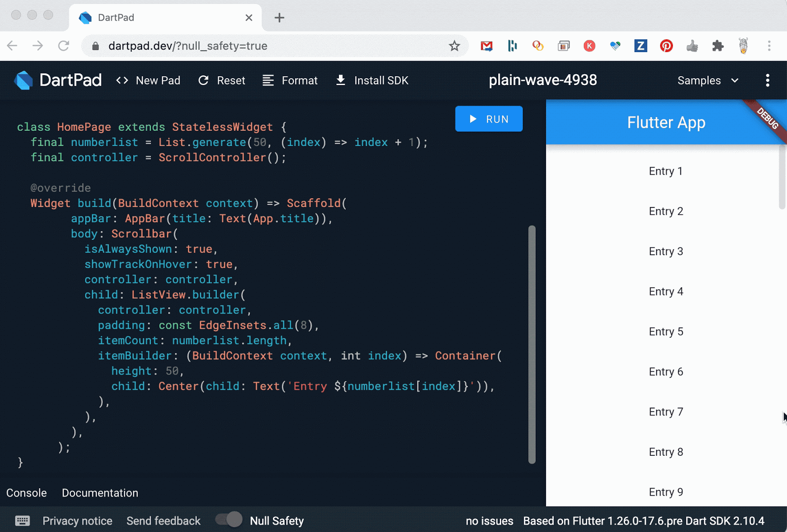Switch to the Documentation tab

(x=100, y=493)
